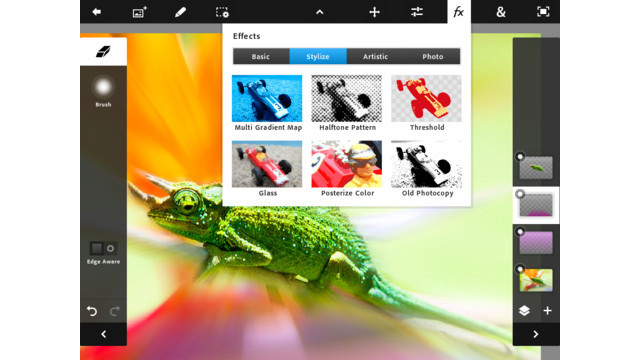Screen dimensions: 640x360
Task: Click the Posterize Color label
Action: pyautogui.click(x=347, y=193)
